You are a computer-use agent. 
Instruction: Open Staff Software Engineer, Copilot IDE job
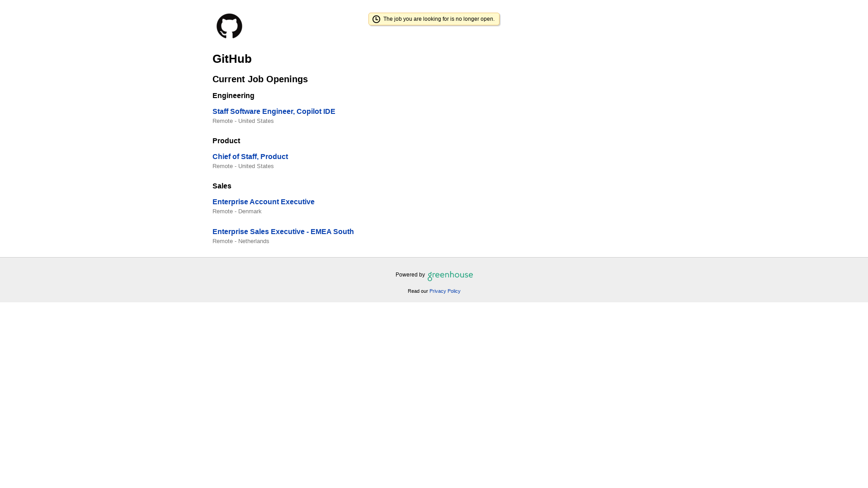click(x=274, y=112)
